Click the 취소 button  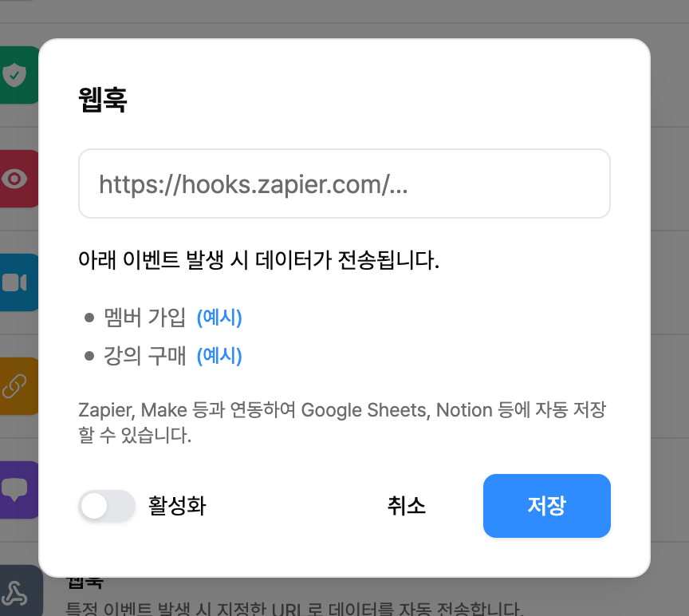(x=407, y=506)
